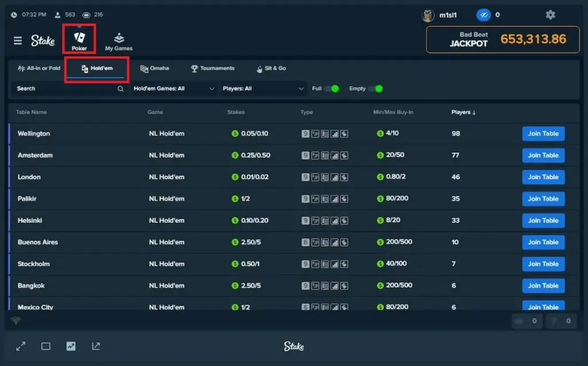Viewport: 588px width, 366px height.
Task: Open the Sit & Go tab
Action: point(271,68)
